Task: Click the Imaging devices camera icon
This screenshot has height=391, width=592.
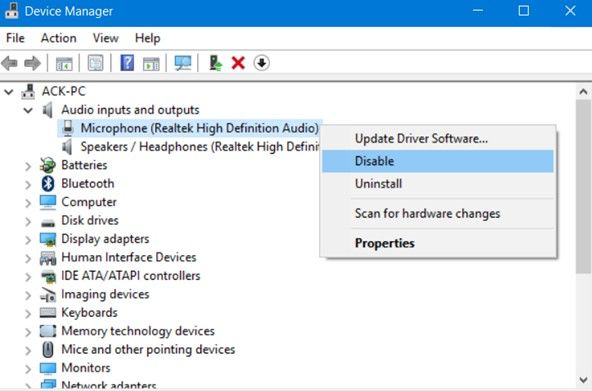Action: click(x=48, y=295)
